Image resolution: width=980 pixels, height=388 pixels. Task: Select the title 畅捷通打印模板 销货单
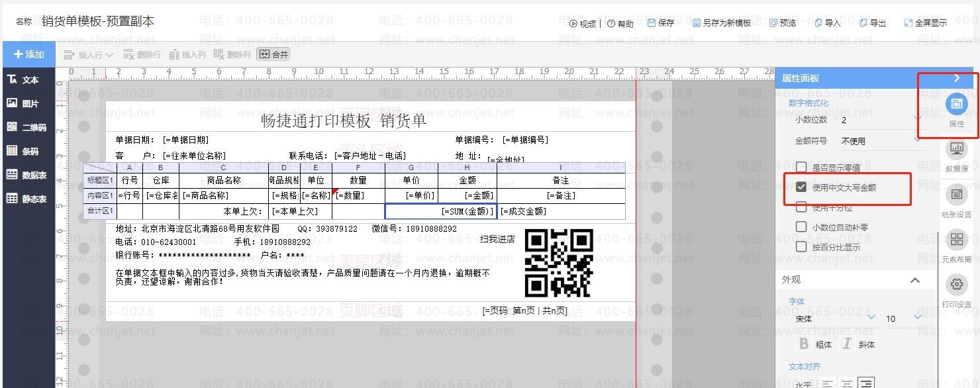(x=344, y=121)
